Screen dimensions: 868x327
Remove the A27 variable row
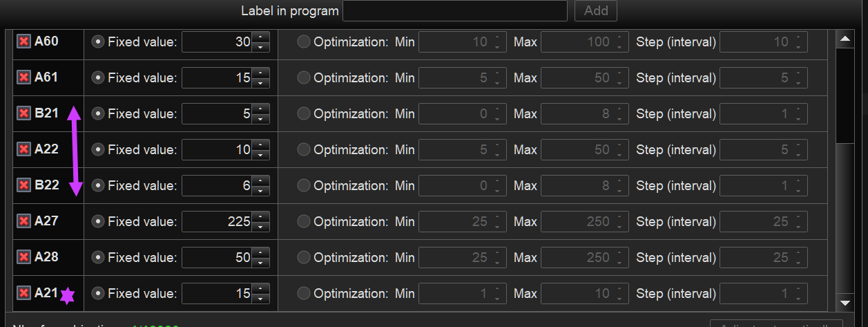coord(23,221)
